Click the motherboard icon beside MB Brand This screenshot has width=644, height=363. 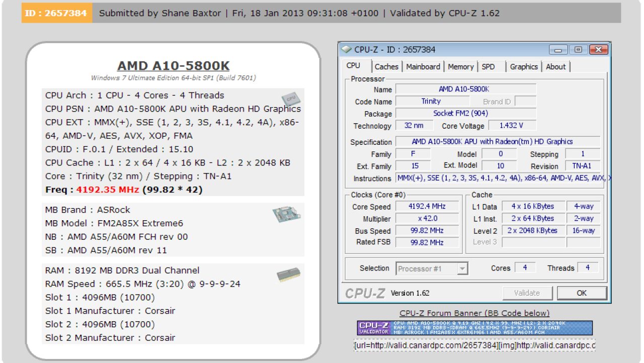tap(287, 215)
